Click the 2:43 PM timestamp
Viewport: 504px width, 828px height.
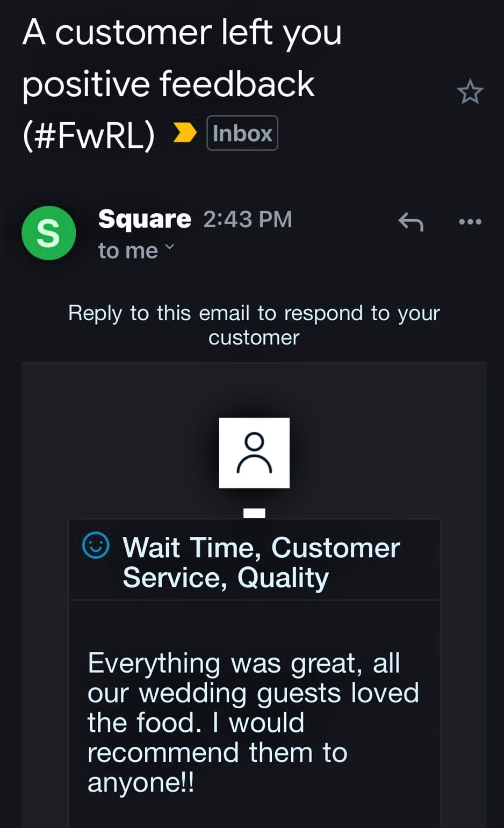248,219
